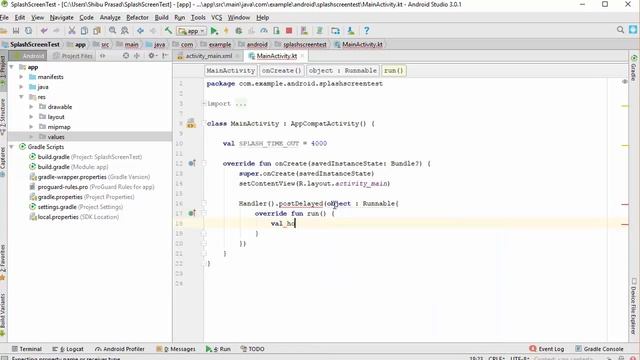Click the override gutter icon beside onCreate
This screenshot has height=360, width=640.
(191, 163)
